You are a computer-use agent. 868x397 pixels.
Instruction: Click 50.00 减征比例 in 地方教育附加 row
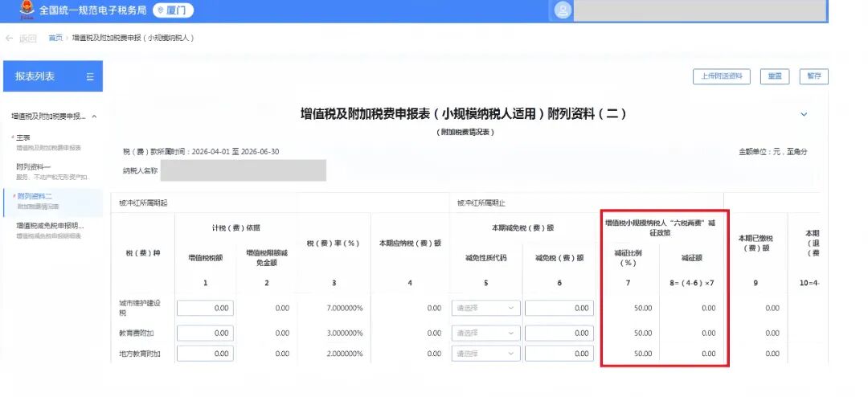tap(643, 354)
